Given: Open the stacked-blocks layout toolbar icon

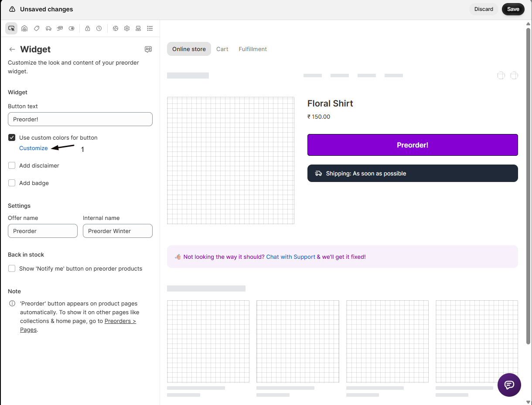Looking at the screenshot, I should click(x=138, y=28).
